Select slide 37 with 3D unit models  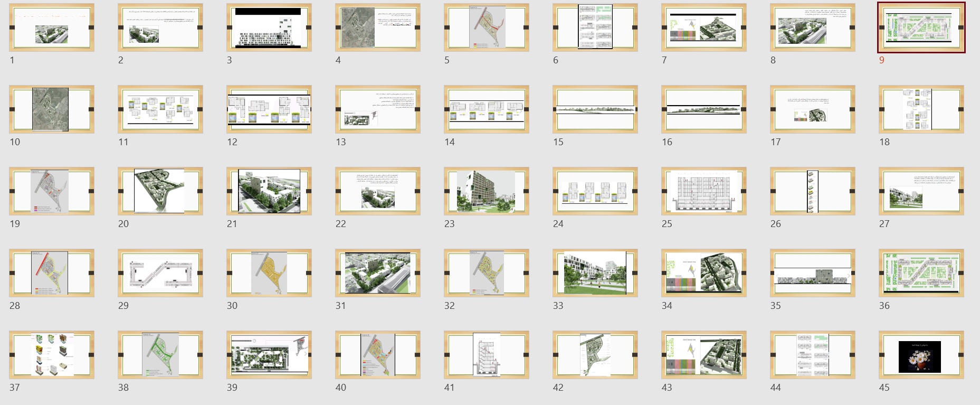click(52, 355)
